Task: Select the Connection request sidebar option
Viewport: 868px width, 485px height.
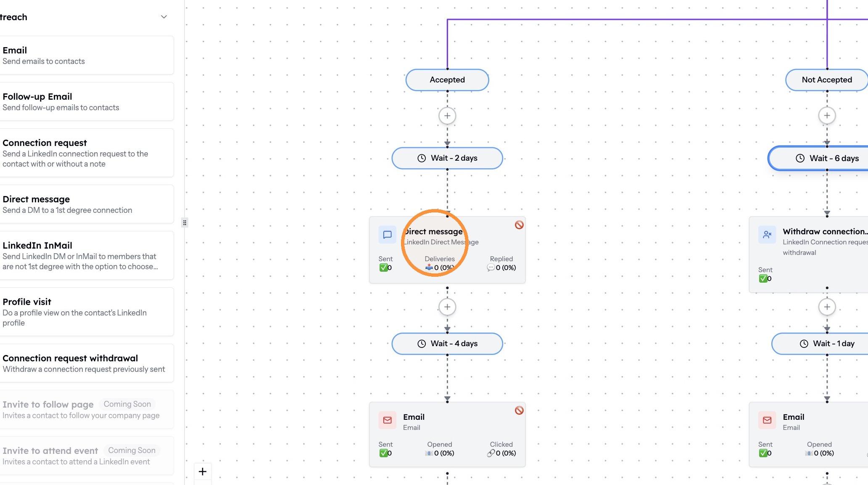Action: tap(87, 153)
